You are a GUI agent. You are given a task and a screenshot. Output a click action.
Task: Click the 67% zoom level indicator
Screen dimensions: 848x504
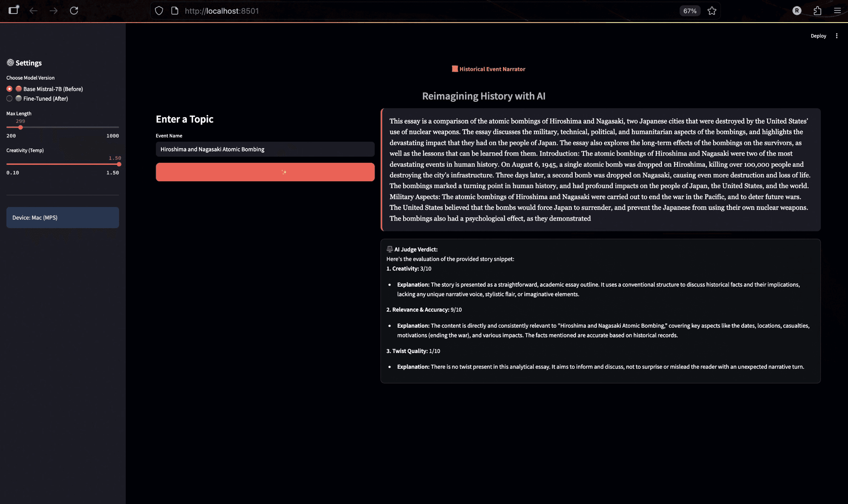point(690,11)
